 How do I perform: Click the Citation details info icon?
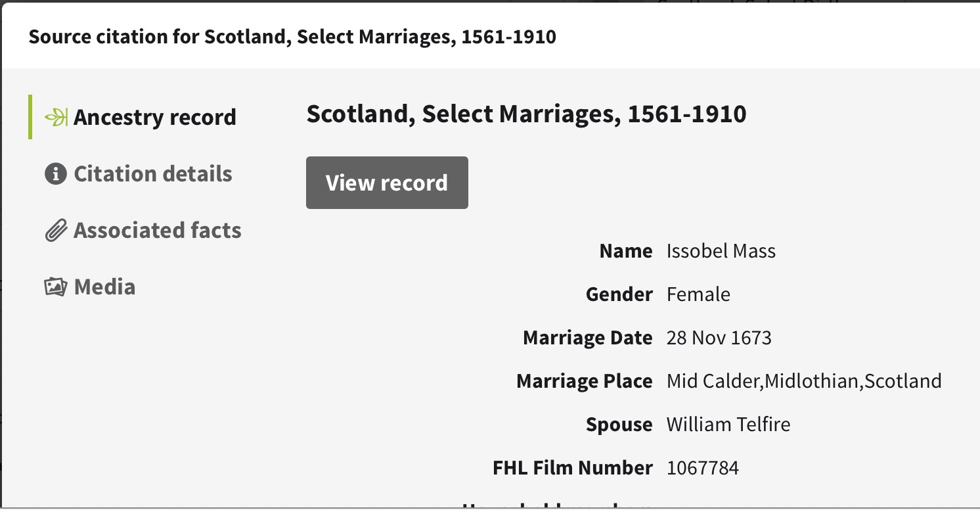click(x=56, y=174)
